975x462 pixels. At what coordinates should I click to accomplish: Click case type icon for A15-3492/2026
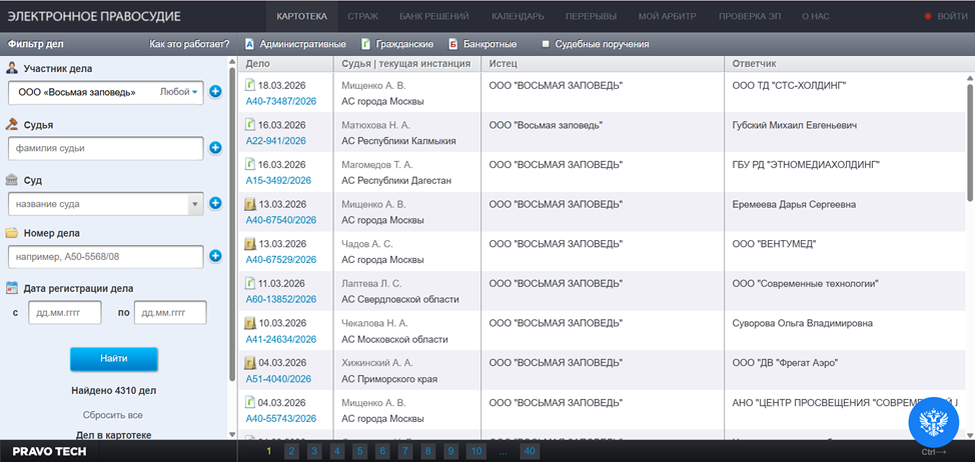pyautogui.click(x=251, y=165)
